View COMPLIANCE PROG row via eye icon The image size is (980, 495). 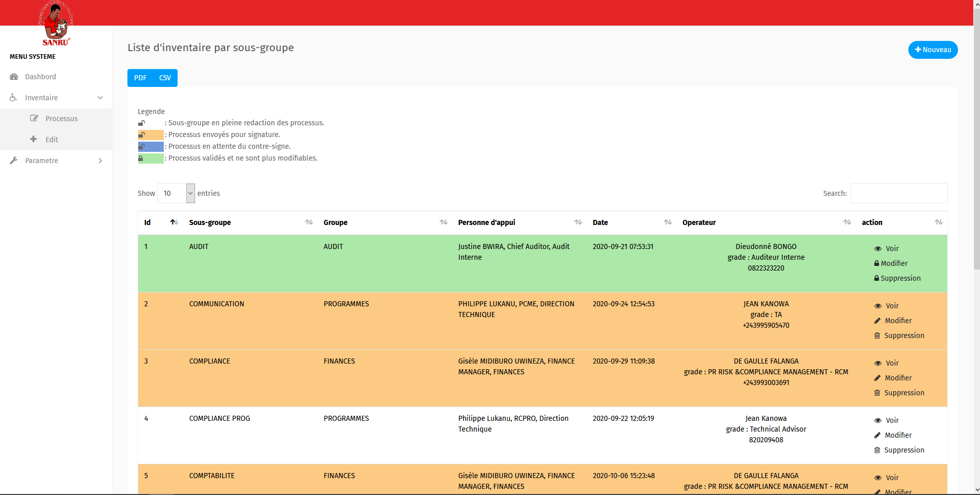click(x=878, y=420)
